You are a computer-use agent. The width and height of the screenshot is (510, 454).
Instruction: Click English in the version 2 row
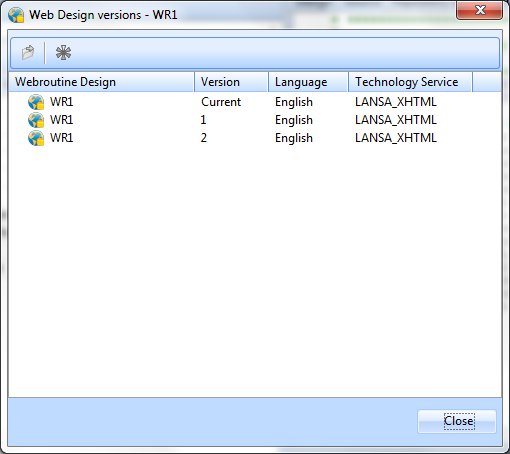(294, 138)
